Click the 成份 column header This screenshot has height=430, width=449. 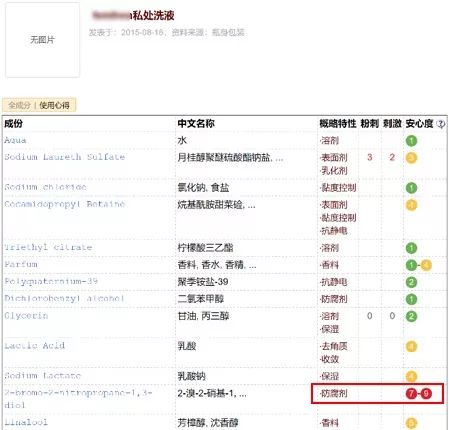[x=14, y=124]
